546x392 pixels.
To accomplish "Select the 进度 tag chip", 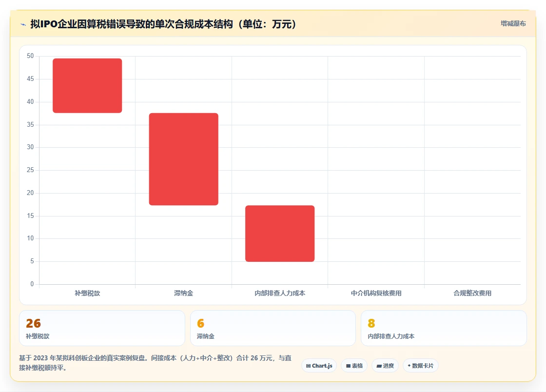I will [x=385, y=366].
